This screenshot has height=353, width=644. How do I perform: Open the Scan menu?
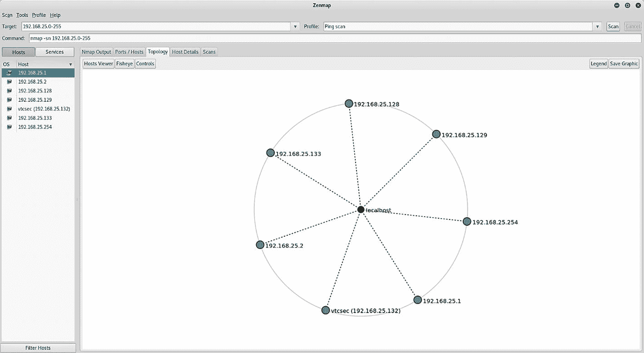[7, 15]
